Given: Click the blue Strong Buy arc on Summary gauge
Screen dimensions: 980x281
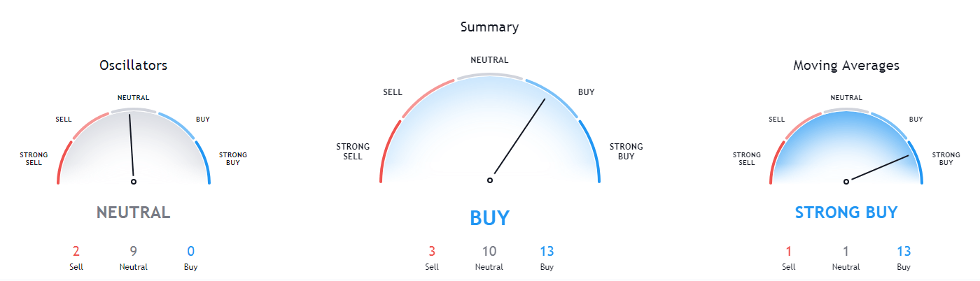Looking at the screenshot, I should click(x=593, y=150).
